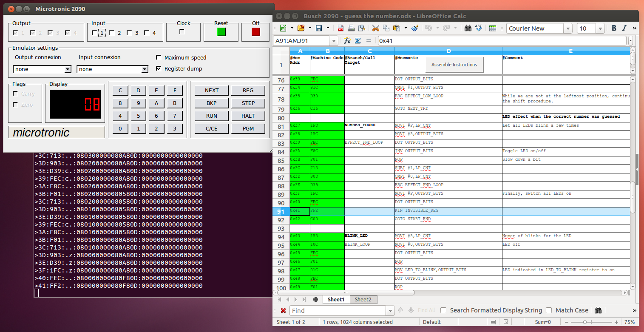Open Print Preview in Calc
Image resolution: width=644 pixels, height=332 pixels.
[x=362, y=28]
